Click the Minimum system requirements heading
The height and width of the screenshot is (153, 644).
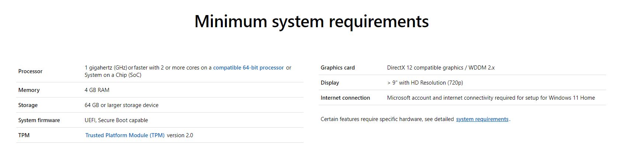click(311, 21)
